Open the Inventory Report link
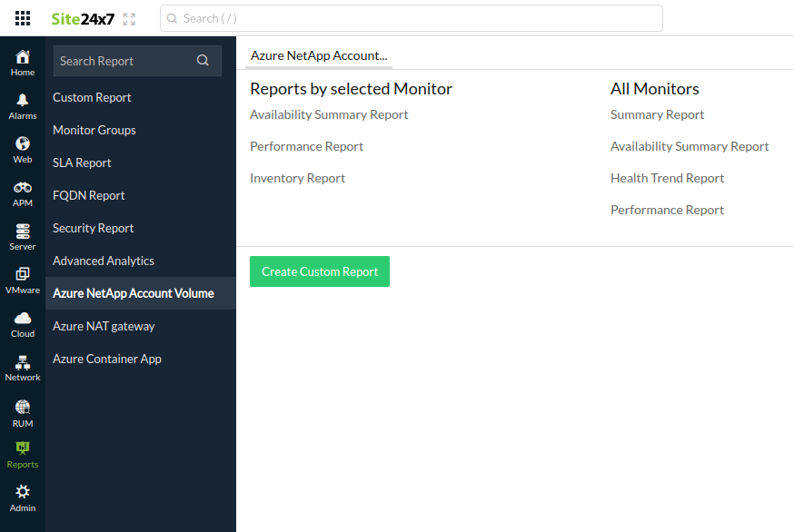Viewport: 794px width, 532px height. (x=297, y=177)
